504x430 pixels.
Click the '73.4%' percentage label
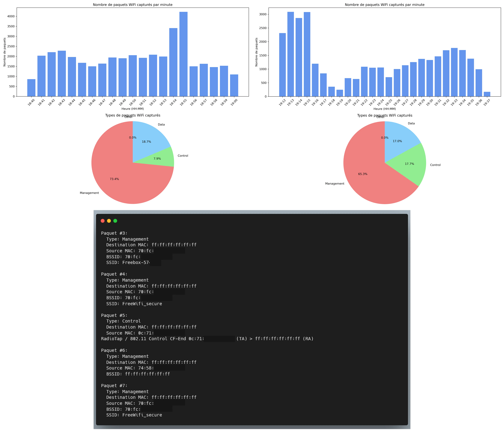point(114,179)
